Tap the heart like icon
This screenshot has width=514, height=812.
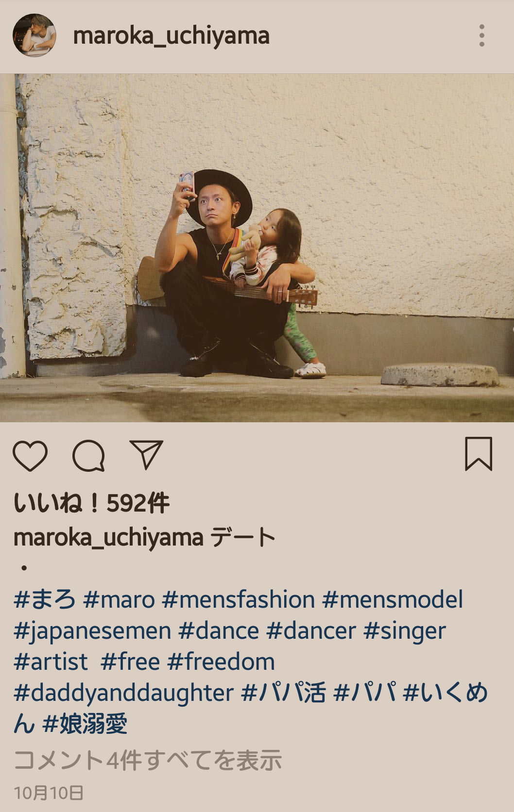[x=30, y=456]
